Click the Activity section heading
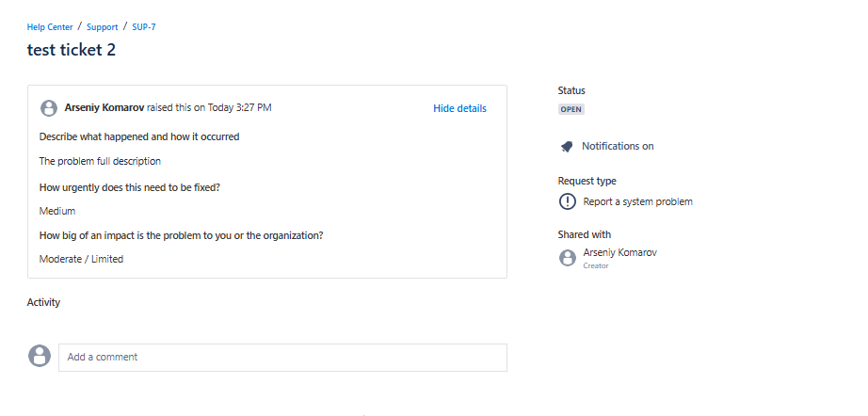868x416 pixels. pos(43,302)
